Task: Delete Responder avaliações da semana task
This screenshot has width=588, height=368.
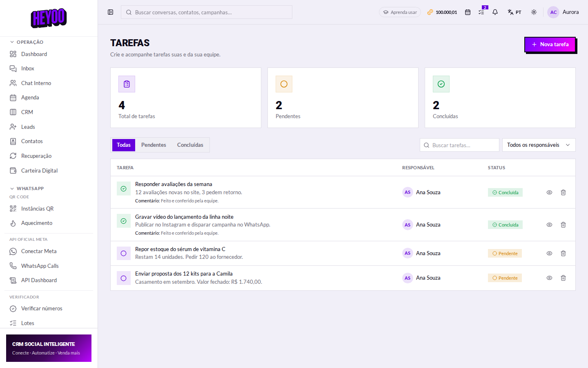Action: click(x=563, y=193)
